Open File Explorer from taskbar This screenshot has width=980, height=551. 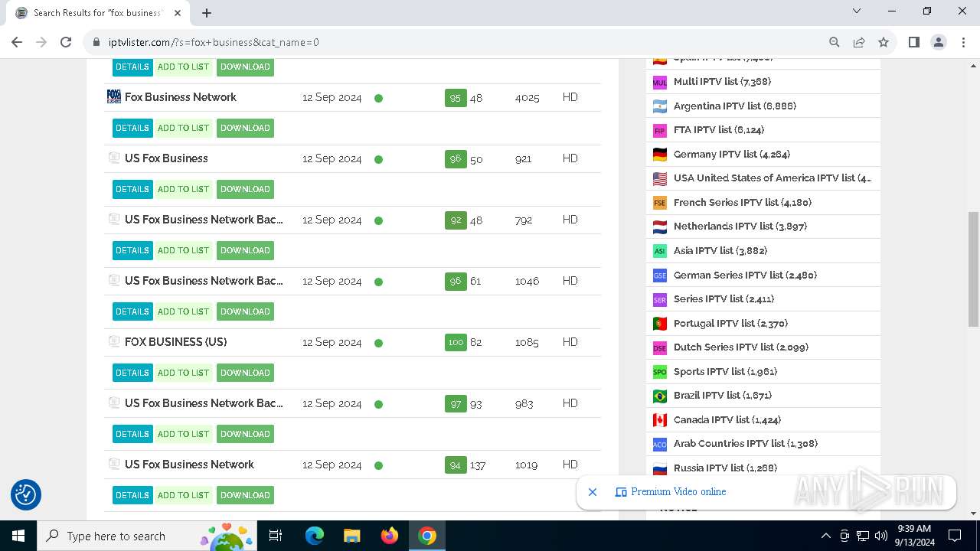pyautogui.click(x=351, y=536)
